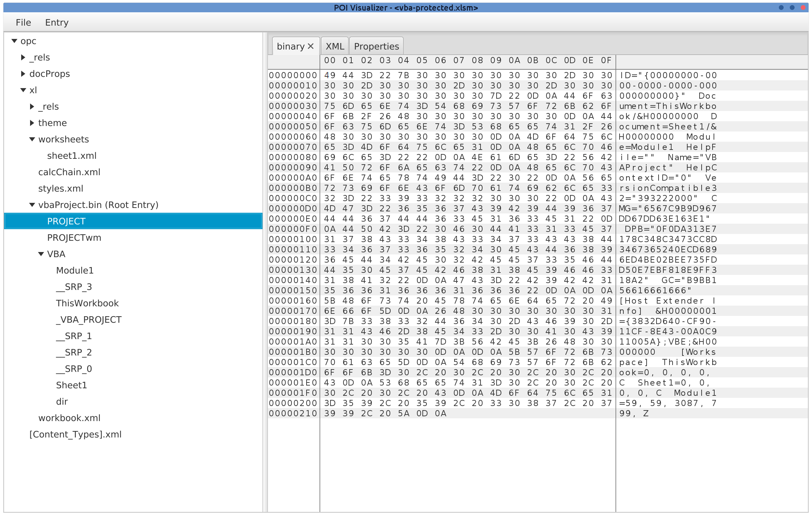This screenshot has height=516, width=812.
Task: Open styles.xml in the tree
Action: [60, 188]
